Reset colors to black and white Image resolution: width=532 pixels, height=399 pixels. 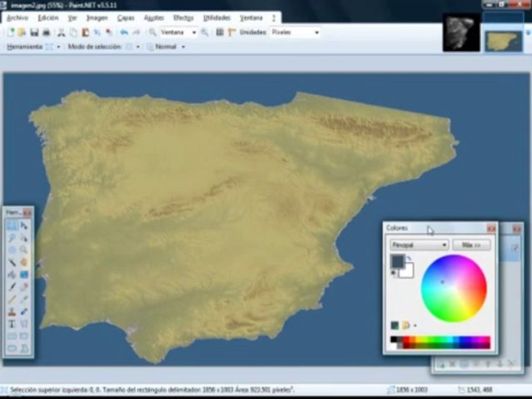(393, 273)
